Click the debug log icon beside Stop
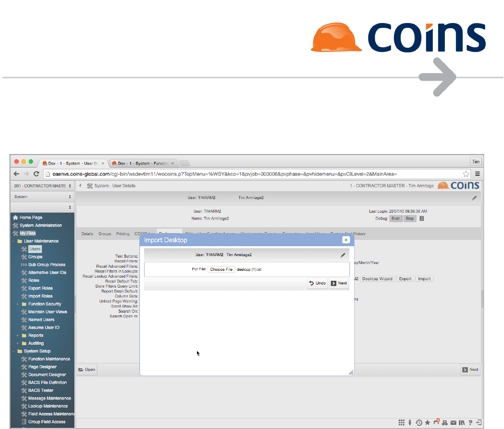504x429 pixels. click(x=422, y=218)
